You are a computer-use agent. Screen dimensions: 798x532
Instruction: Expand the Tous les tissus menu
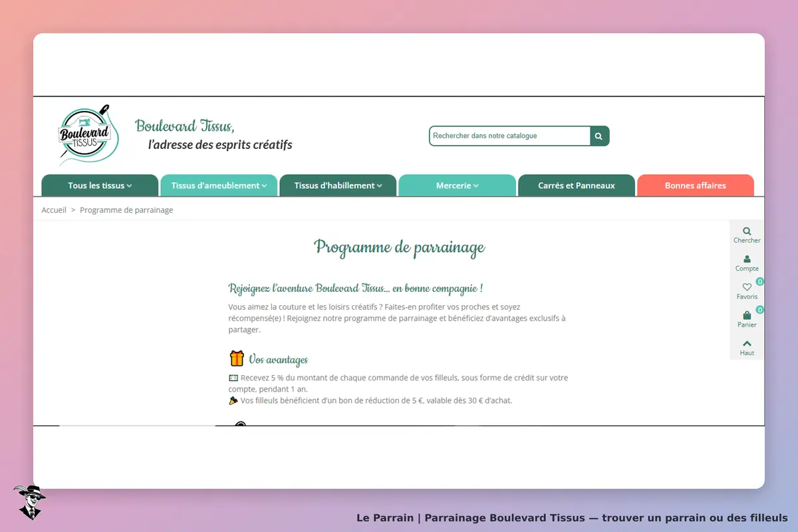coord(100,186)
